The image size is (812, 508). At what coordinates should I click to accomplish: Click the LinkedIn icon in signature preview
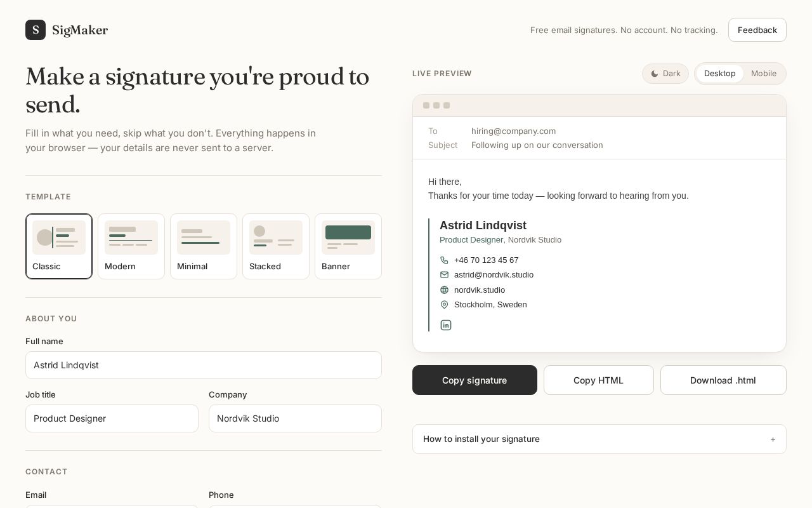446,325
